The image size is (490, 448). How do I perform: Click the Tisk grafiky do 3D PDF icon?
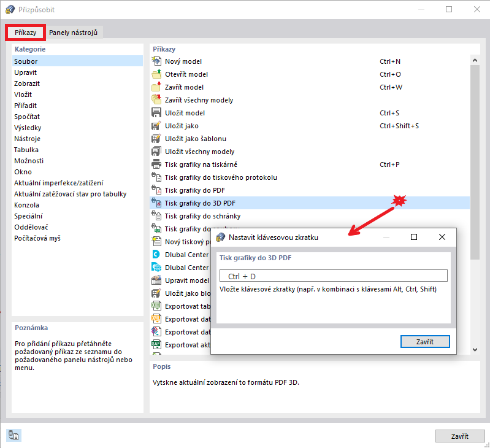point(156,203)
